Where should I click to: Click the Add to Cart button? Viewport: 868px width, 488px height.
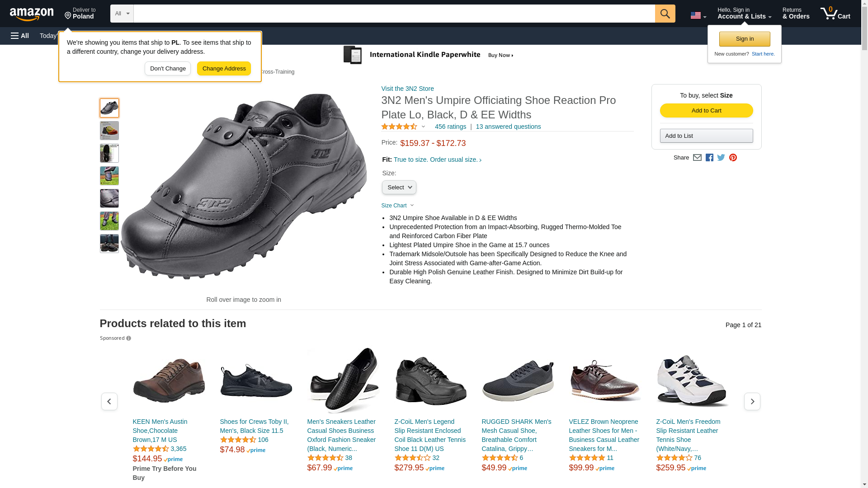coord(706,111)
